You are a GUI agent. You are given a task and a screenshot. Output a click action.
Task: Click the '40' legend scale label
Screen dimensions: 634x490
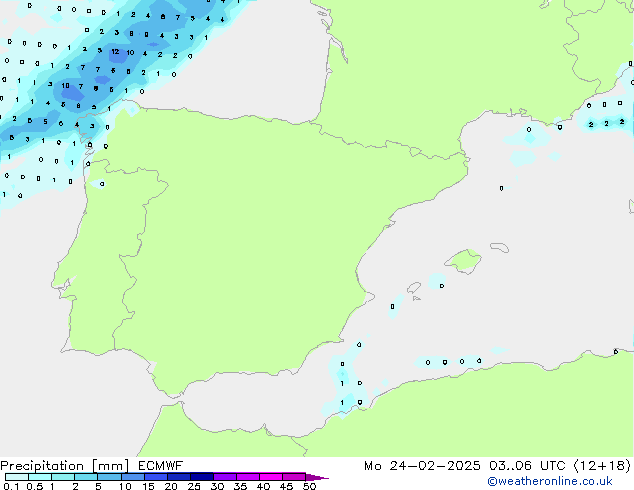click(263, 486)
